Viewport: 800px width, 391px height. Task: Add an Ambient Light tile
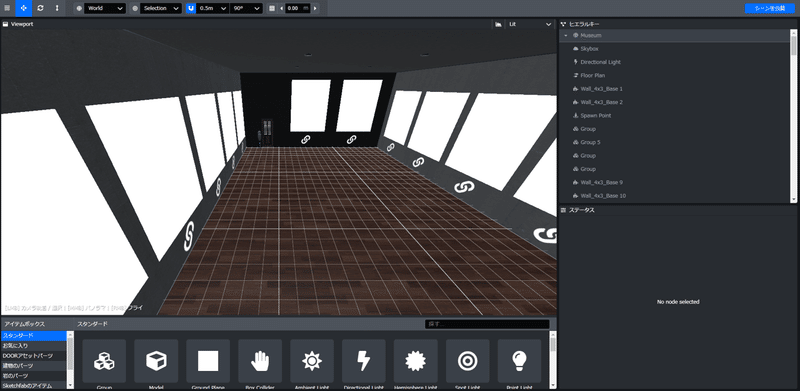pyautogui.click(x=312, y=361)
